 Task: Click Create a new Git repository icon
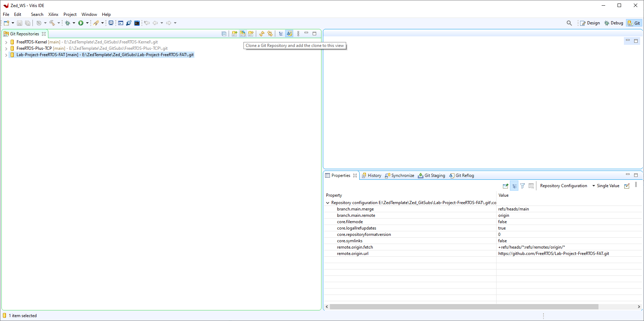[x=251, y=34]
